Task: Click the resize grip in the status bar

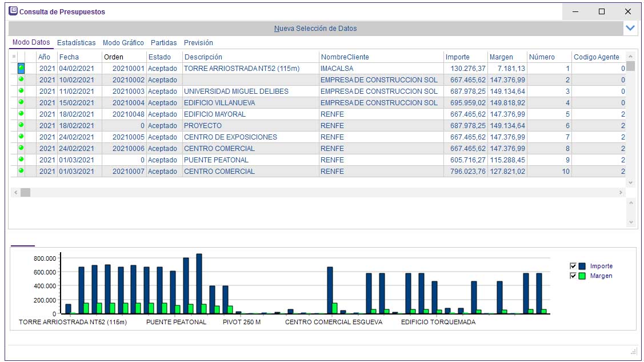Action: pos(633,352)
